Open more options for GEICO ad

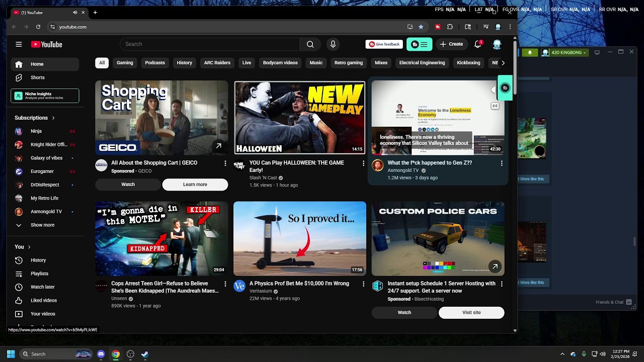[225, 163]
